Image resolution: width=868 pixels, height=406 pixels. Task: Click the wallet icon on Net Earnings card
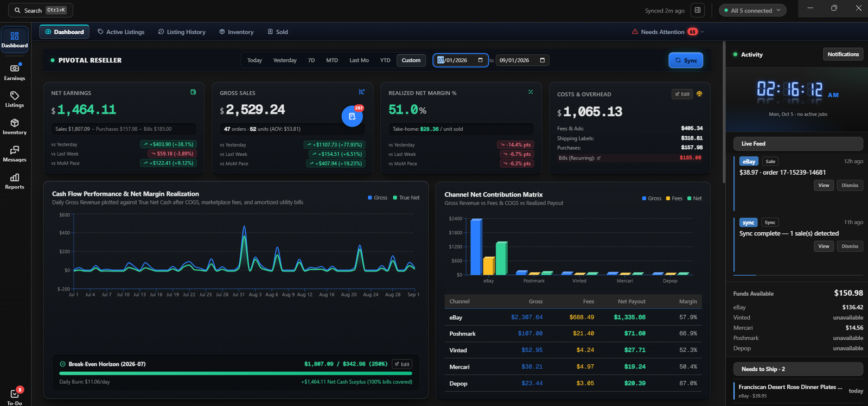193,92
